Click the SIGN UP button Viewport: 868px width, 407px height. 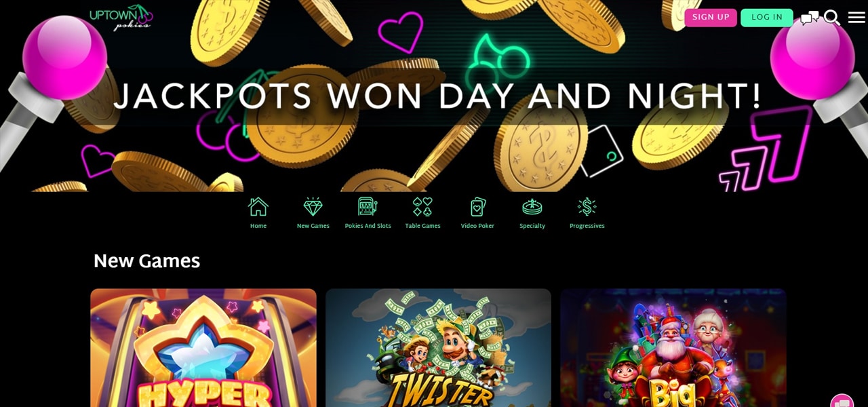[x=711, y=18]
